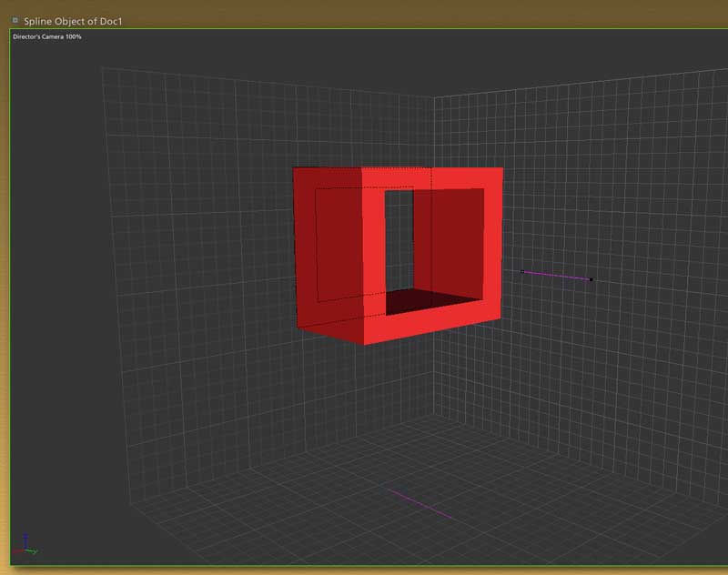This screenshot has height=575, width=728.
Task: Click the dark red inner right wall of the box
Action: coord(457,241)
